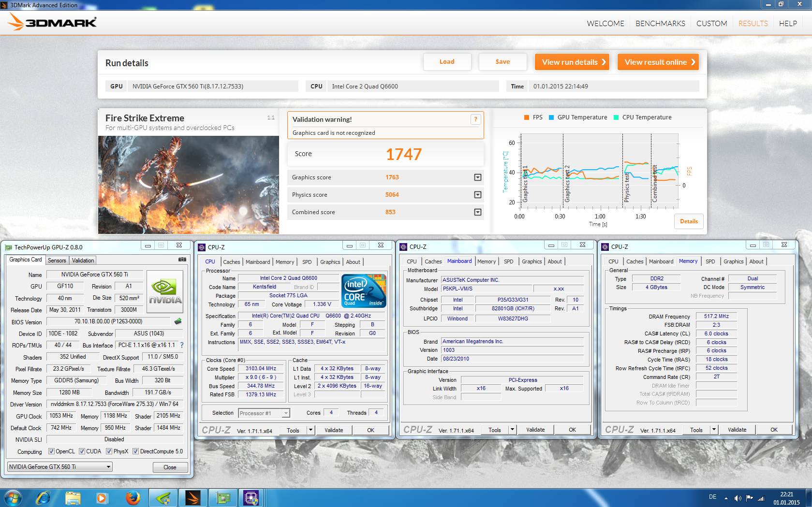Click the NVIDIA logo in GPU-Z
The width and height of the screenshot is (812, 507).
point(165,291)
